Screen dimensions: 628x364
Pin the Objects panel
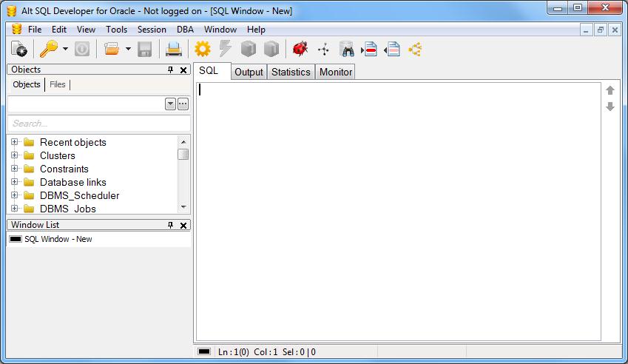171,70
